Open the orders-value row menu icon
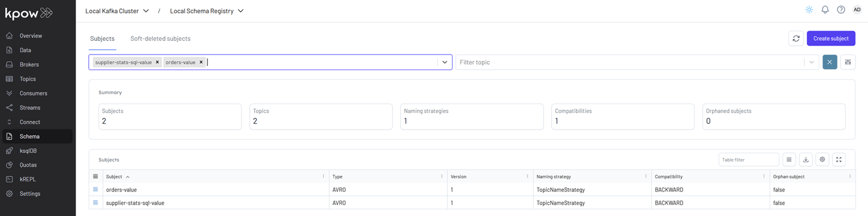Viewport: 868px width, 216px height. coord(95,190)
